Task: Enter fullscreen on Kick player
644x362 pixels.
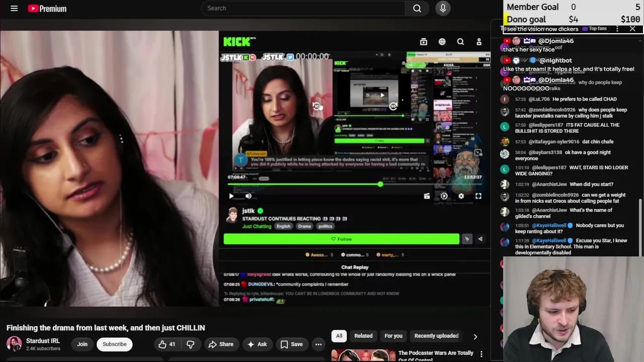Action: tap(478, 196)
